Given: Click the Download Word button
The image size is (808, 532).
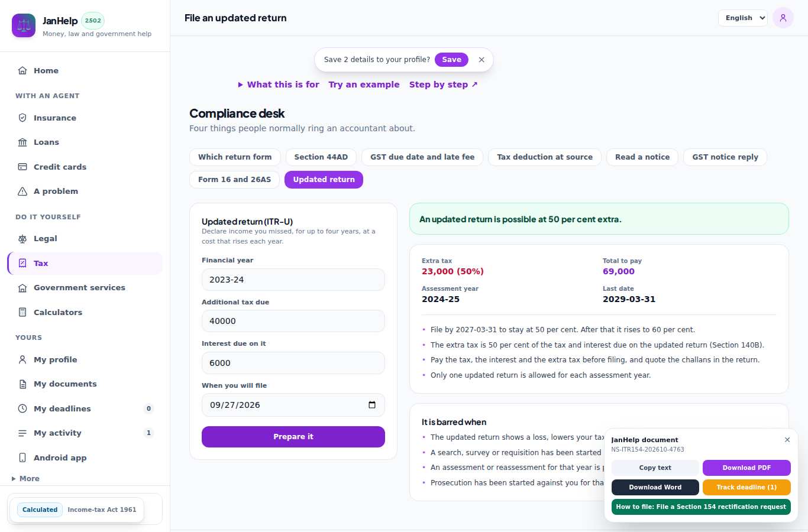Looking at the screenshot, I should point(655,487).
